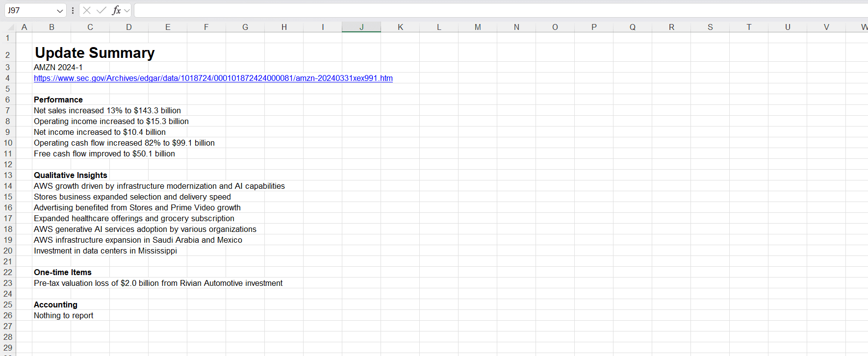Click inside the Name Box showing J97
Screen dimensions: 868x356
(x=29, y=10)
